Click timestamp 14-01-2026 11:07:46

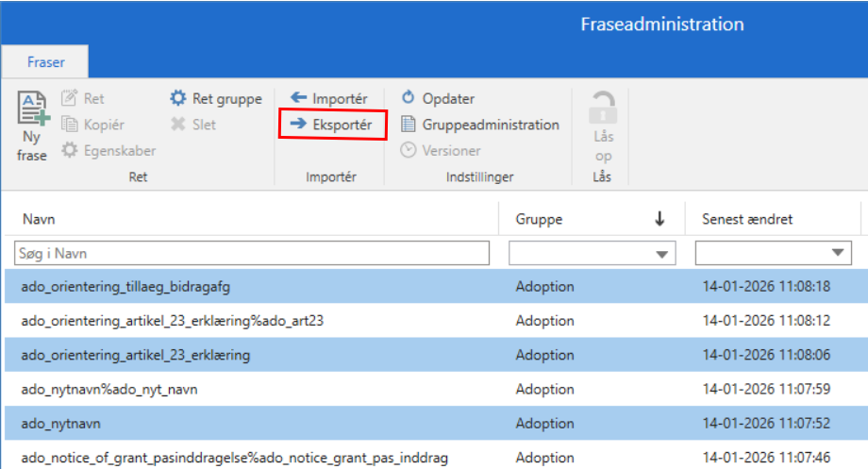click(766, 458)
